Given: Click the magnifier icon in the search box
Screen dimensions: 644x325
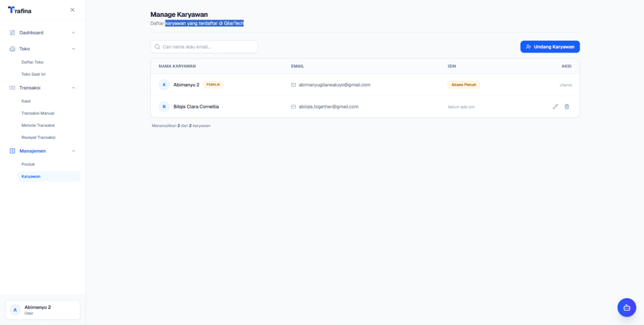Looking at the screenshot, I should click(157, 47).
